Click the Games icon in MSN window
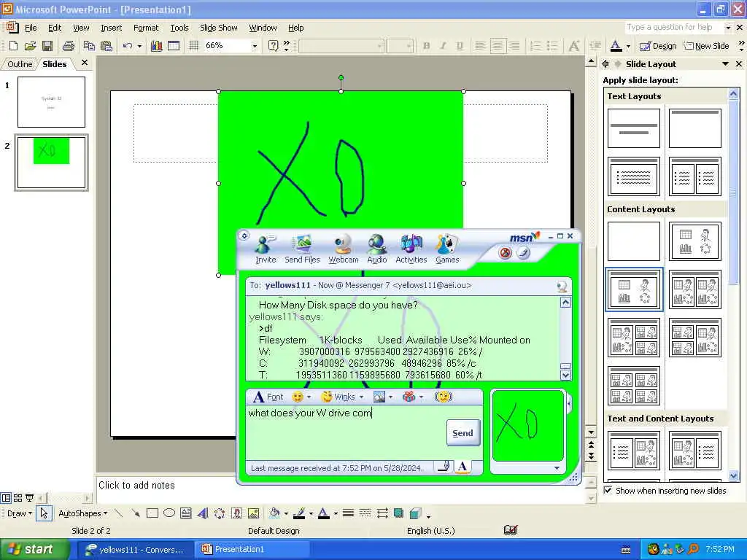The image size is (747, 560). tap(447, 249)
